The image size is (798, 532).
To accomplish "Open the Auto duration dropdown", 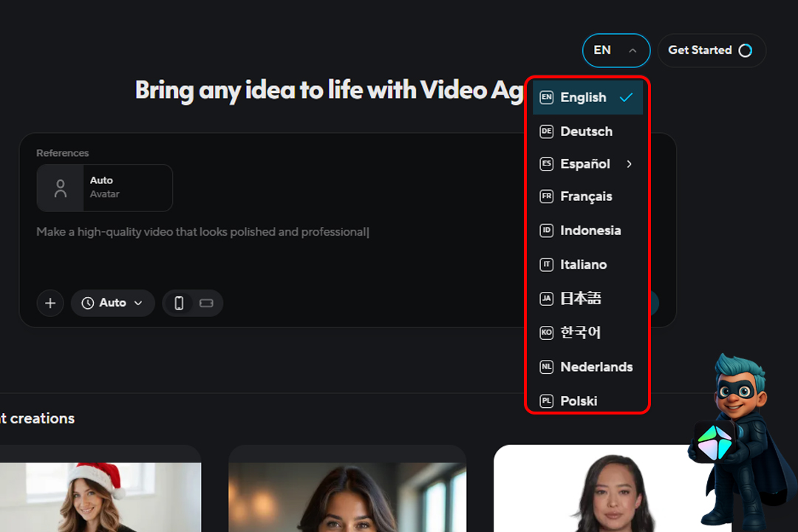I will [112, 303].
